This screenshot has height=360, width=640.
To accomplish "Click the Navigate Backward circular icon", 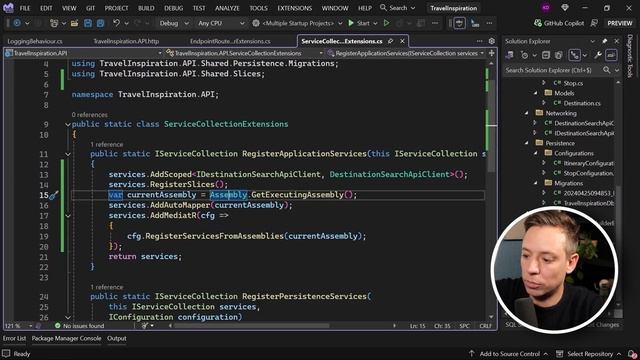I will [x=17, y=23].
